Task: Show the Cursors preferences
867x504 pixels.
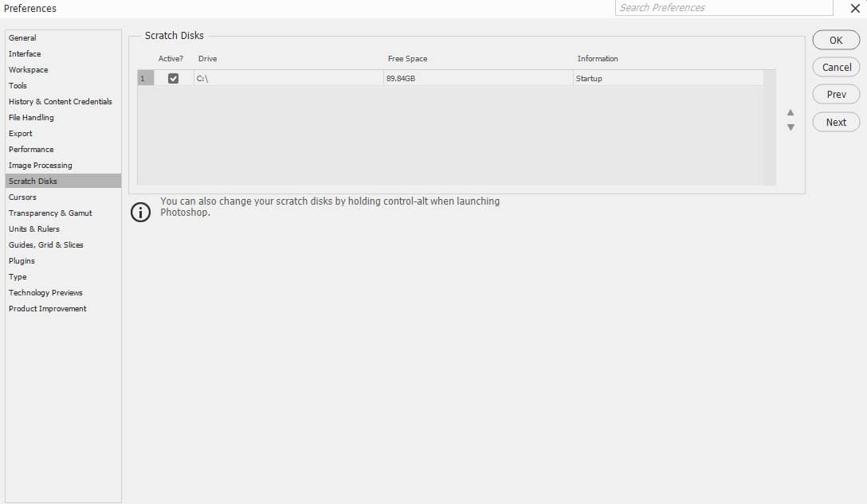Action: (22, 197)
